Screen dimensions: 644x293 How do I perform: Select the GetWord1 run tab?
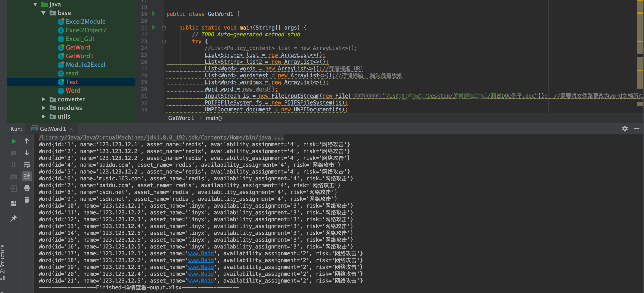pyautogui.click(x=53, y=129)
